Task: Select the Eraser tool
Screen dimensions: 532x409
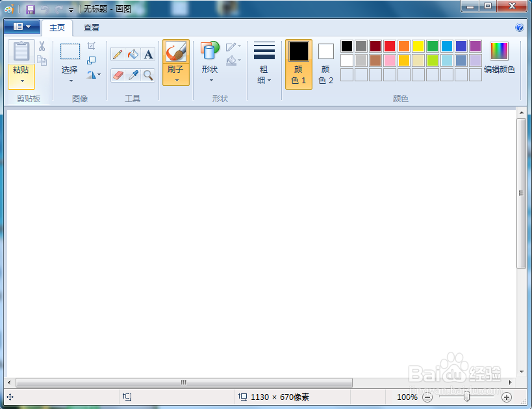Action: click(x=118, y=75)
